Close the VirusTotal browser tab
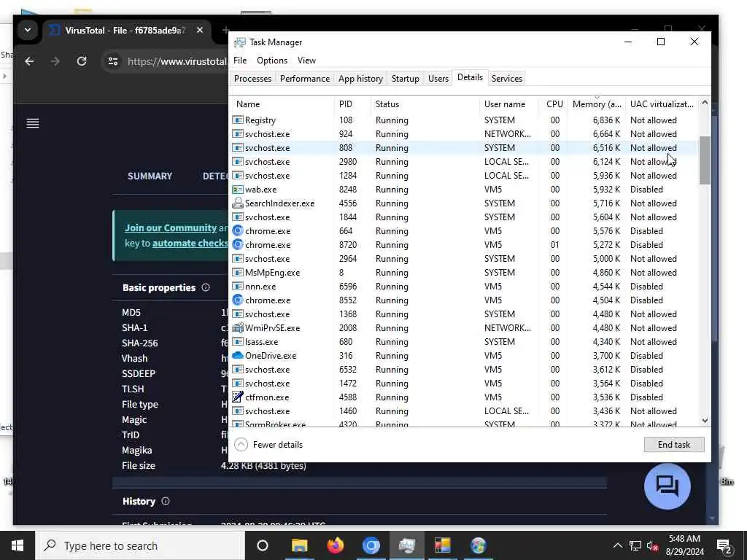The width and height of the screenshot is (747, 560). [200, 30]
